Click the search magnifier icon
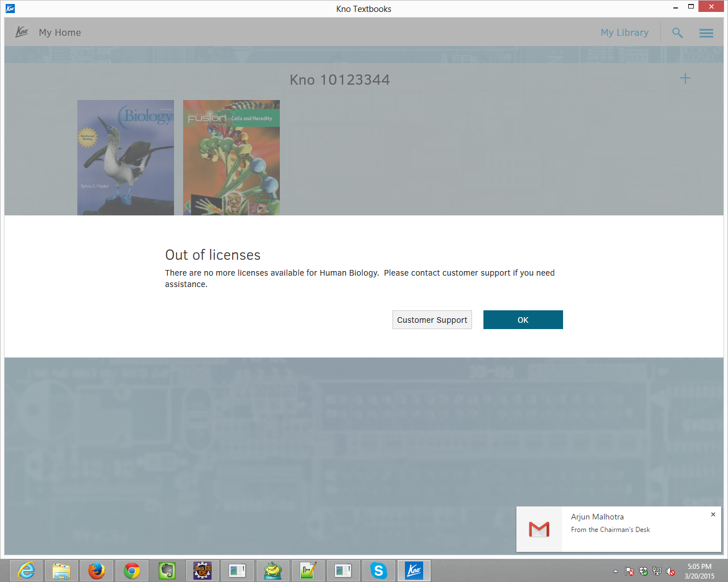Image resolution: width=728 pixels, height=582 pixels. click(x=677, y=32)
